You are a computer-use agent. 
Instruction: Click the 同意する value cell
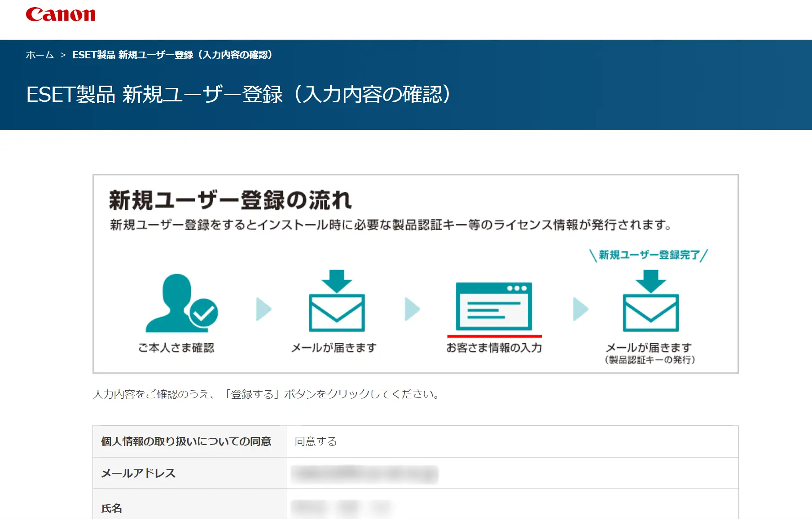point(512,441)
